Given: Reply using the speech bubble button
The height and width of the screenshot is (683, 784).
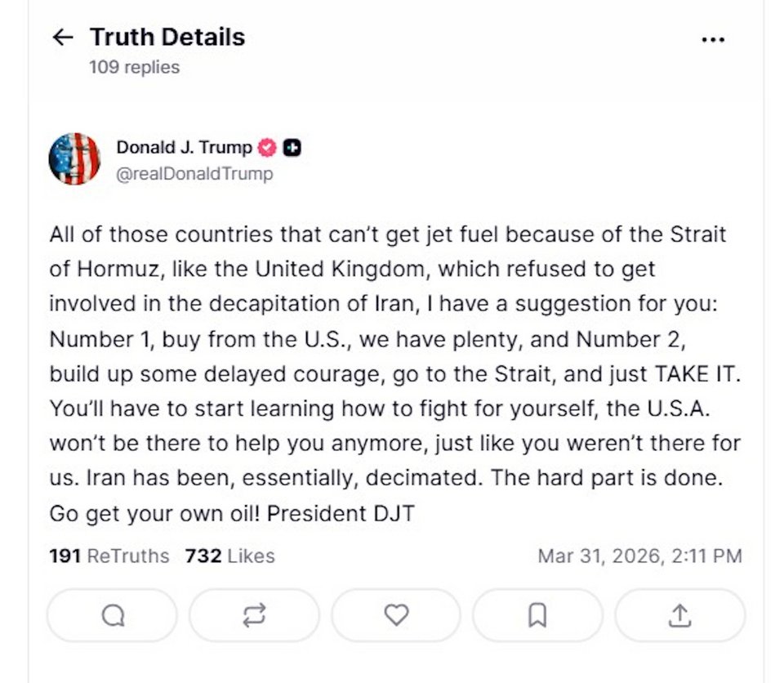Looking at the screenshot, I should coord(113,614).
